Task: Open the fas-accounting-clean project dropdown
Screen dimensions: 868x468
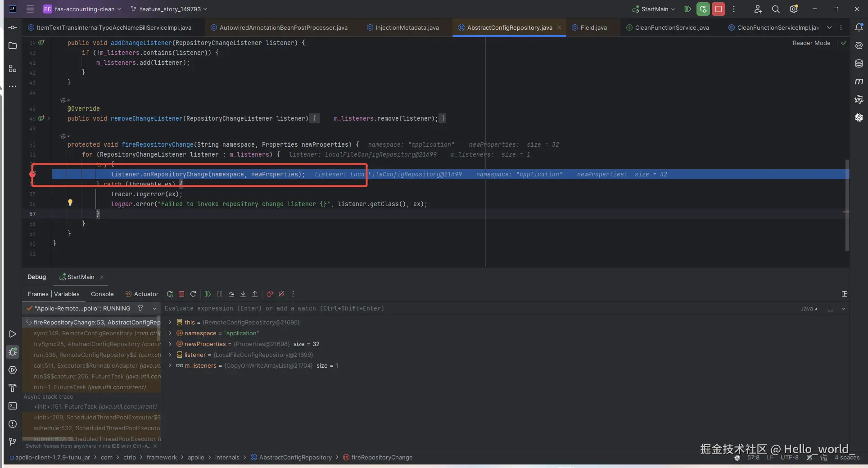Action: (82, 9)
